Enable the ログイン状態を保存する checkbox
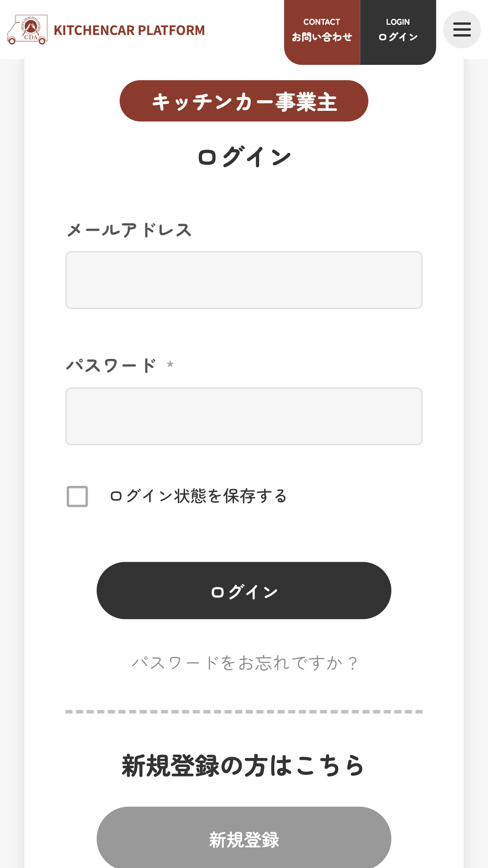The width and height of the screenshot is (488, 868). click(x=77, y=497)
